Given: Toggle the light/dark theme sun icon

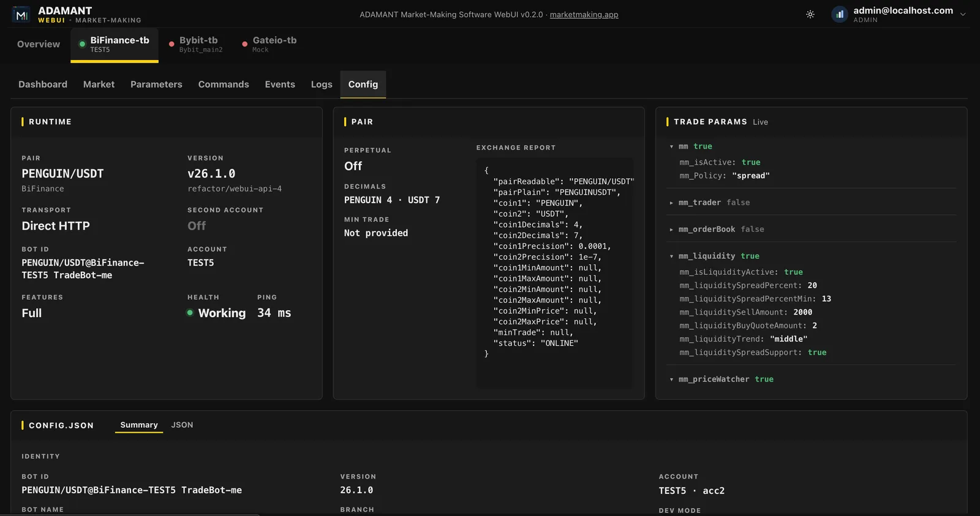Looking at the screenshot, I should click(810, 14).
